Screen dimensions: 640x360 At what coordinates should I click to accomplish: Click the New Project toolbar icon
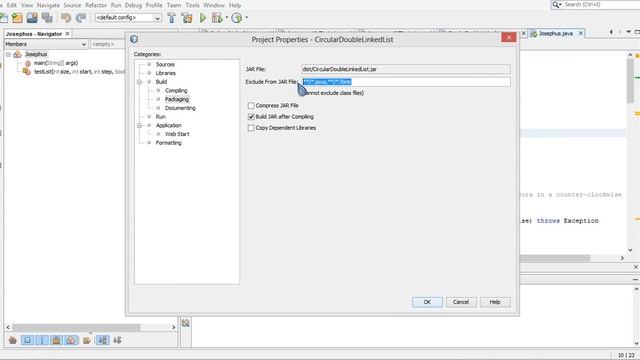point(17,18)
